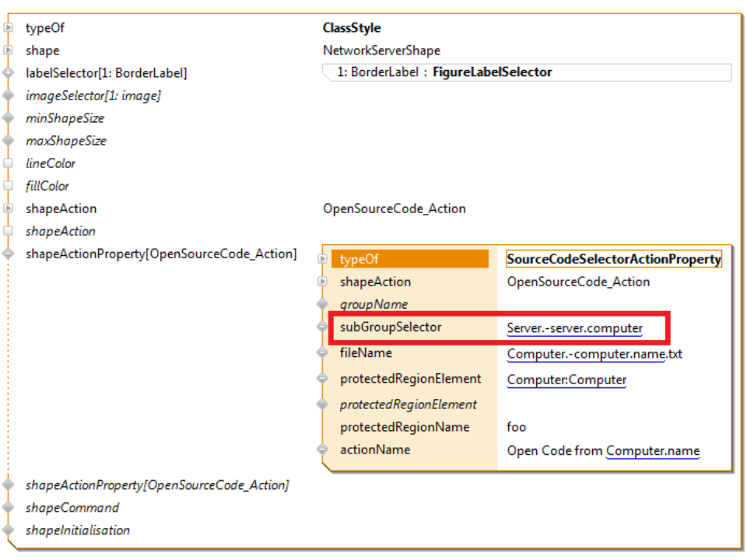The width and height of the screenshot is (747, 560).
Task: Click the icon beside fileName property
Action: (x=323, y=353)
